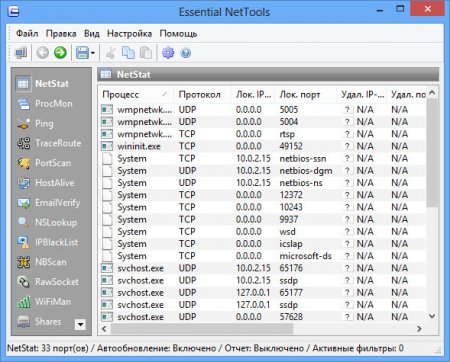Expand the sidebar tools list down arrow
Viewport: 450px width, 362px height.
[x=80, y=324]
